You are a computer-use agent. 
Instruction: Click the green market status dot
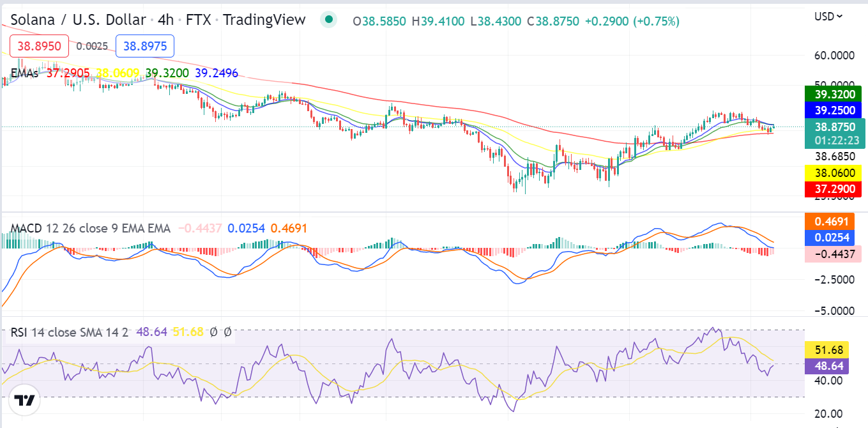click(x=329, y=20)
